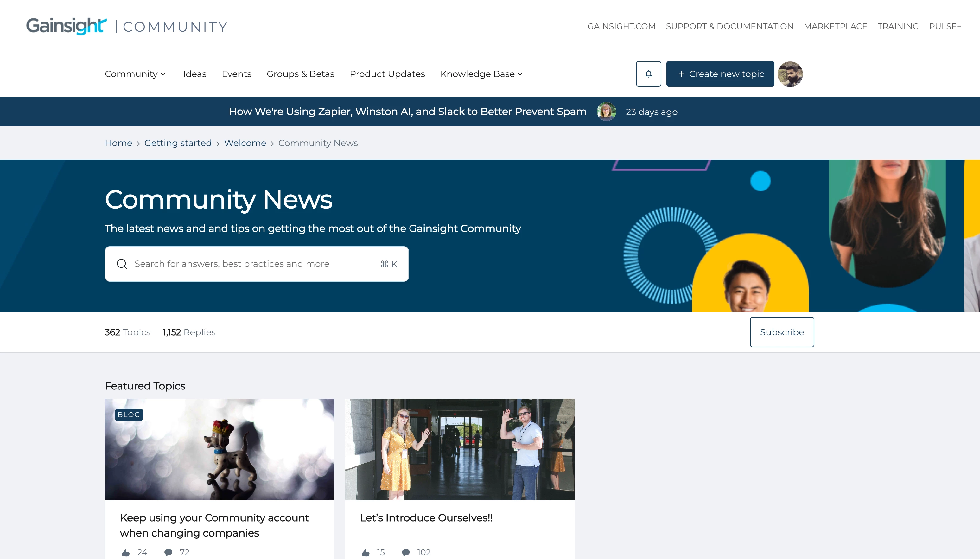Image resolution: width=980 pixels, height=559 pixels.
Task: Expand the Community dropdown menu
Action: coord(135,74)
